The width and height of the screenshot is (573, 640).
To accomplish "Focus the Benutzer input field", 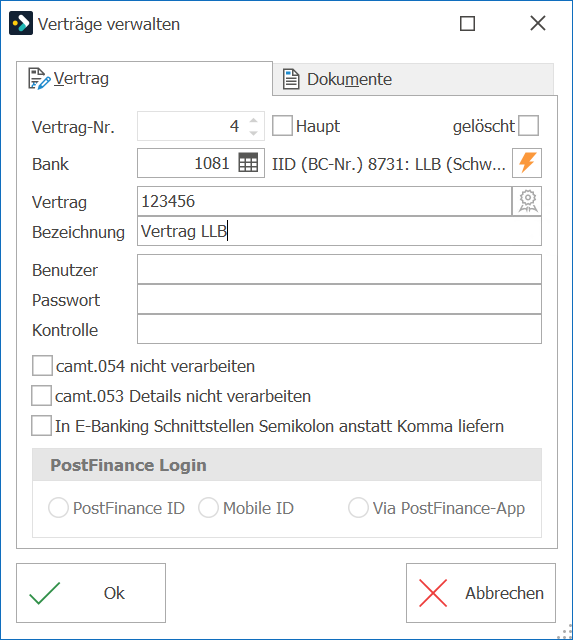I will 339,269.
